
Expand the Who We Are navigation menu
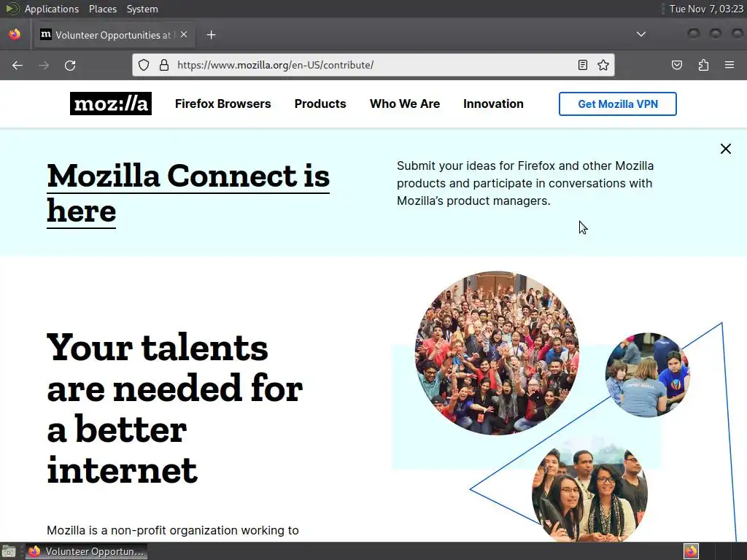(405, 104)
